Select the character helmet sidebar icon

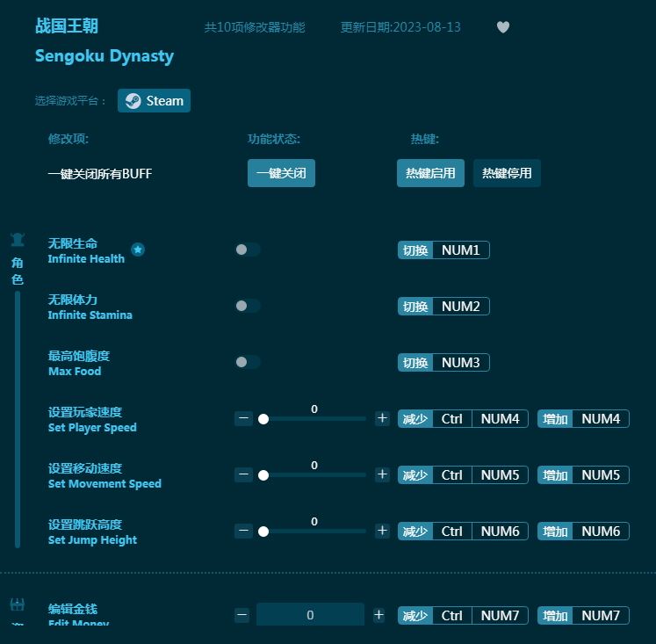(18, 240)
